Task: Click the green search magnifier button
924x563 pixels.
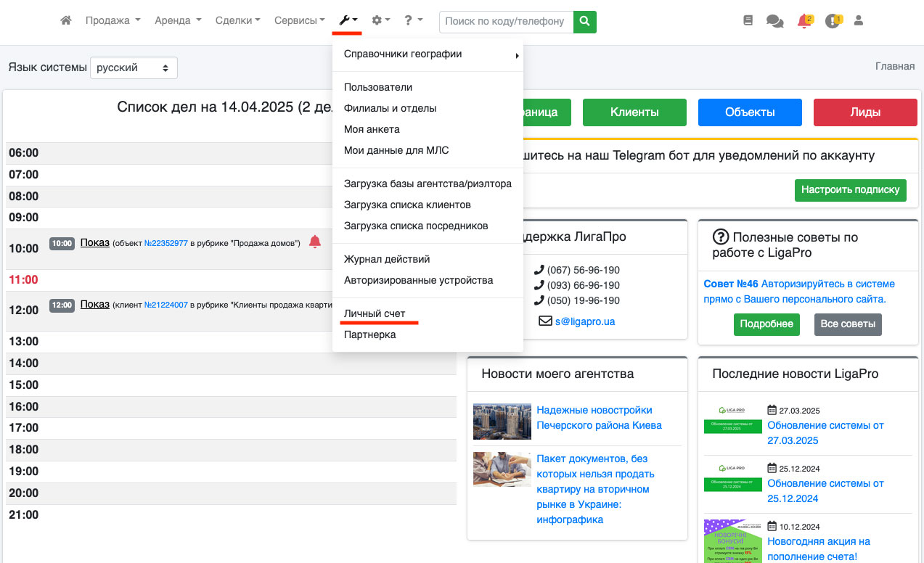Action: [584, 22]
